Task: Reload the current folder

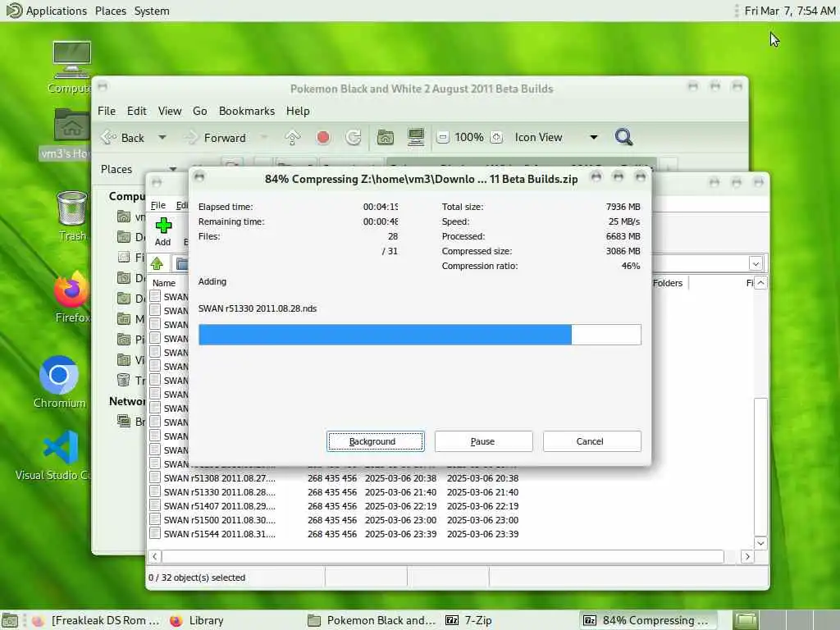Action: (354, 138)
